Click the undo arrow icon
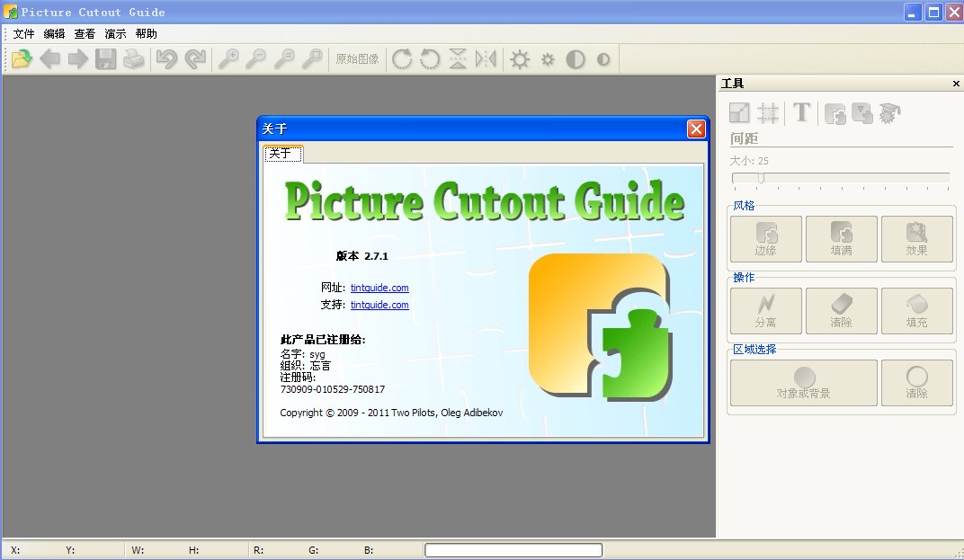964x560 pixels. pos(166,59)
